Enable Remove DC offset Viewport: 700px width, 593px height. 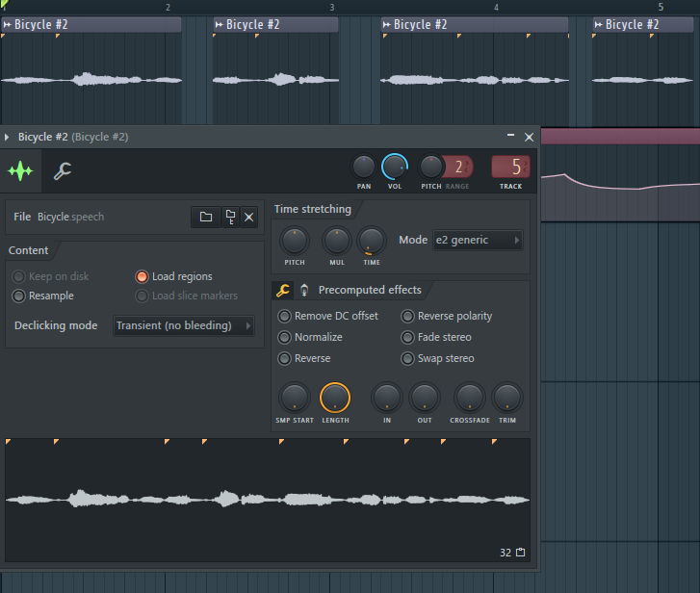coord(328,316)
